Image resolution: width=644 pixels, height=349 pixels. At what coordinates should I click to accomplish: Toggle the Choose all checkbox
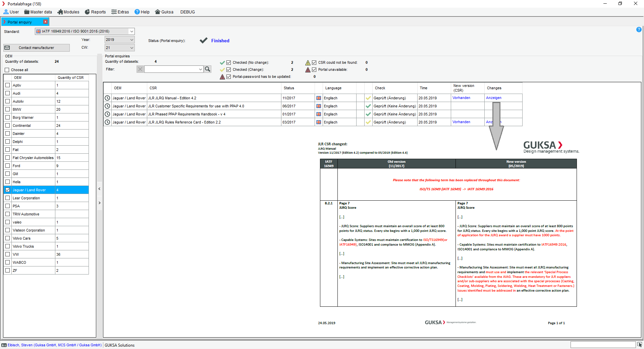click(x=7, y=70)
